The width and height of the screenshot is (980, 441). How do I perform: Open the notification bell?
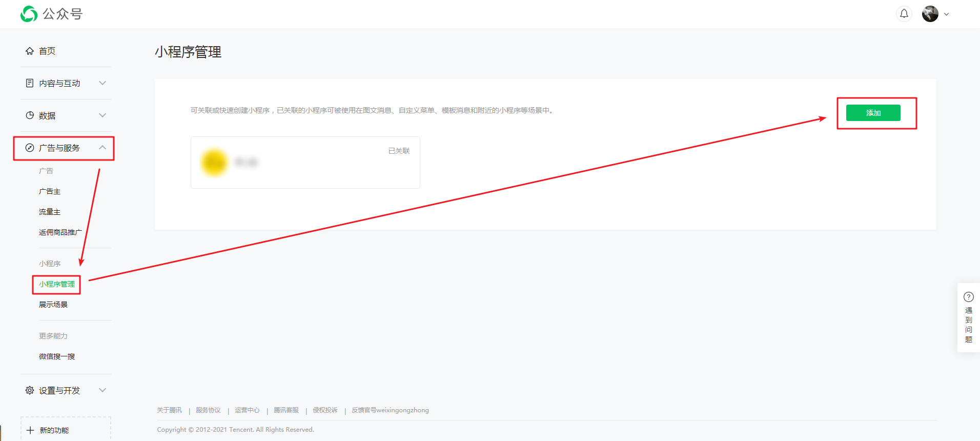(x=904, y=14)
